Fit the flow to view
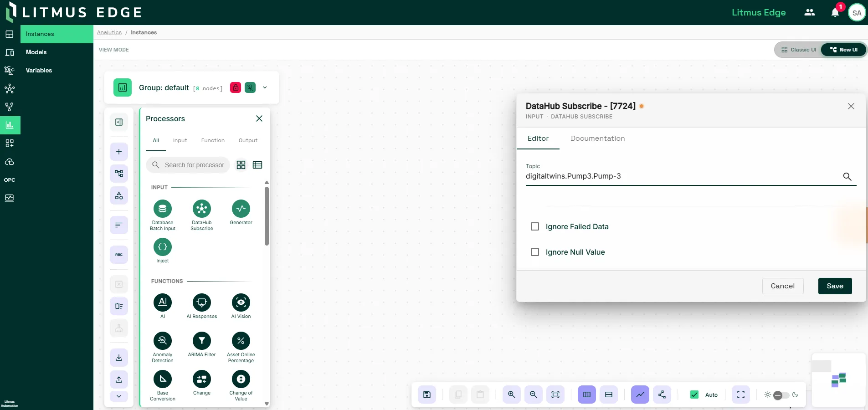 (x=555, y=395)
